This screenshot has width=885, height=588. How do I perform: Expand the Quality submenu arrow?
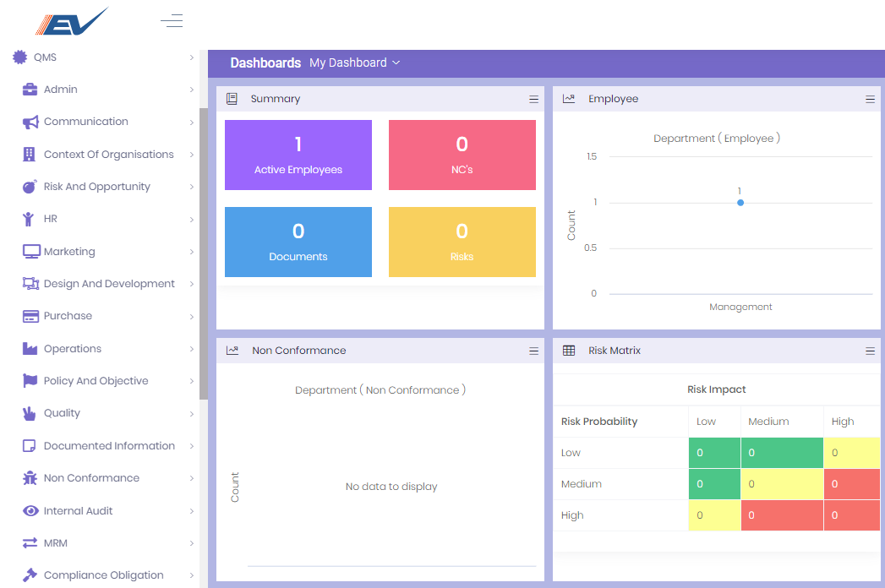pyautogui.click(x=192, y=414)
